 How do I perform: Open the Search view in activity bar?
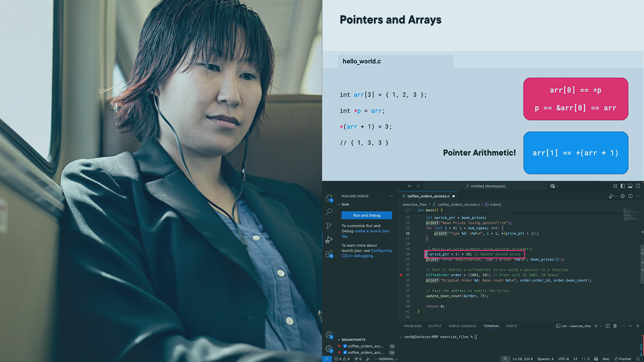coord(329,212)
